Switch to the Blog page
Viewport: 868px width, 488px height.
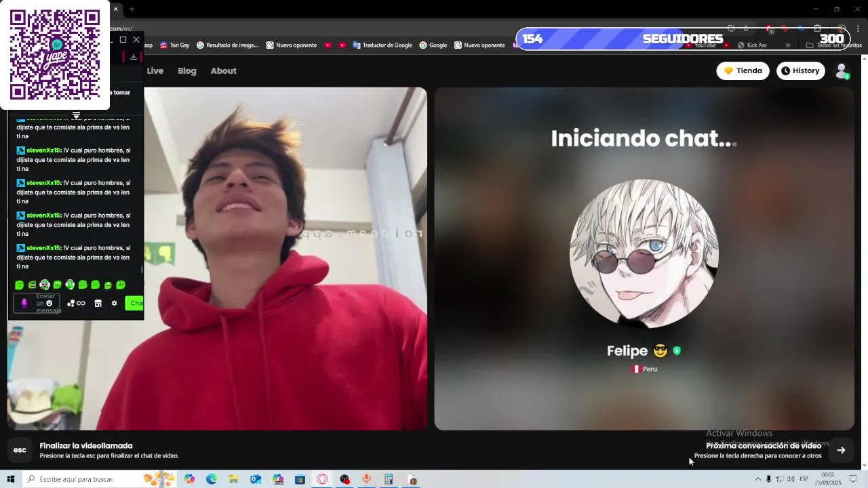tap(186, 70)
